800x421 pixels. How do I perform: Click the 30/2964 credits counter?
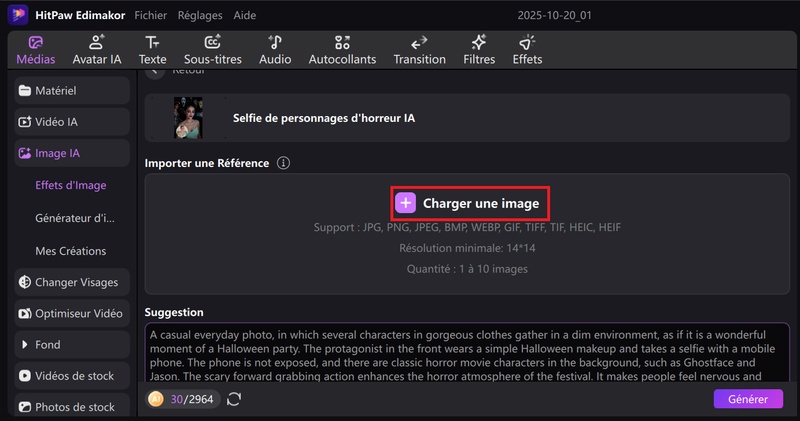(192, 399)
